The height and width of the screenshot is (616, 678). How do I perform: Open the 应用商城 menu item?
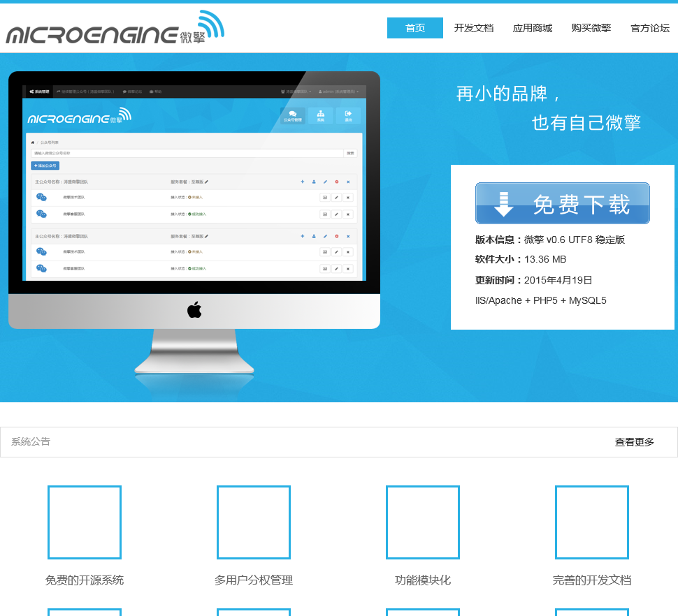[533, 28]
